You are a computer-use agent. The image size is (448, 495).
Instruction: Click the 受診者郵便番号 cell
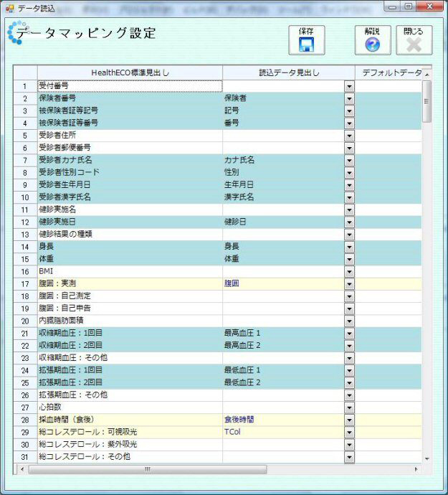pos(130,148)
